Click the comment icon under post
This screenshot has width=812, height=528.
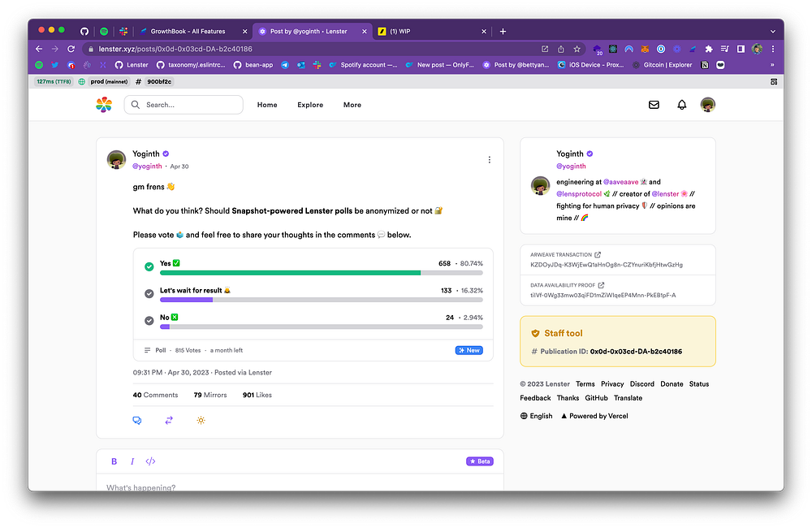click(137, 420)
